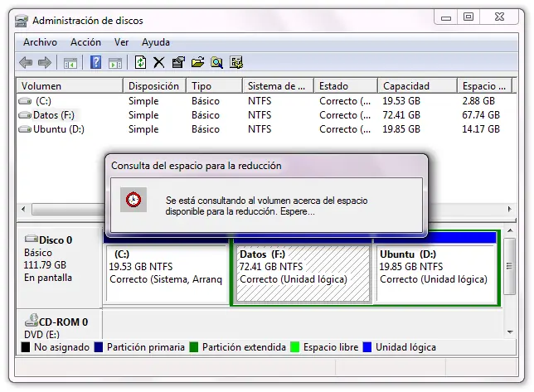The height and width of the screenshot is (392, 534).
Task: Maximize the Disk Management window
Action: pos(468,17)
